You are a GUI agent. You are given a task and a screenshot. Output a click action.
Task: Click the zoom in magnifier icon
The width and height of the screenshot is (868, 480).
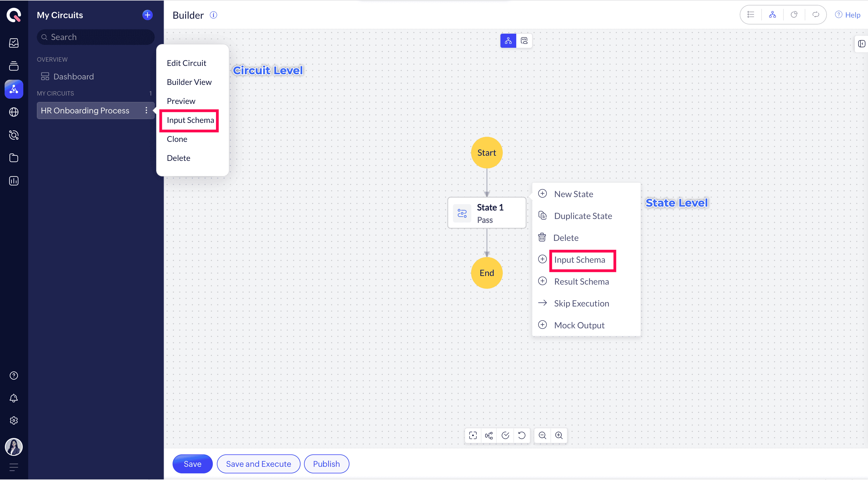pyautogui.click(x=559, y=435)
